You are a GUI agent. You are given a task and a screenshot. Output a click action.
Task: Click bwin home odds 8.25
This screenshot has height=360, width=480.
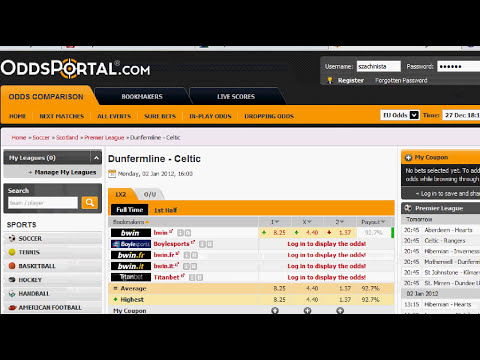pos(279,233)
